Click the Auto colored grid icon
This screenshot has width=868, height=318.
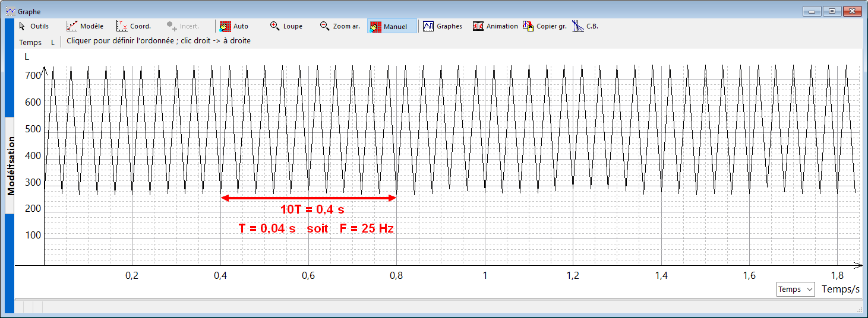pos(225,26)
